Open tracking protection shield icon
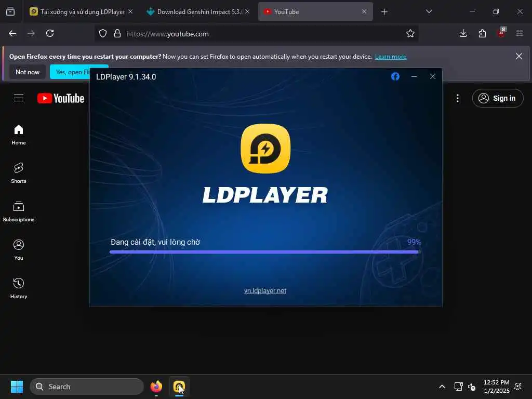Screen dimensions: 532x399 (103, 34)
